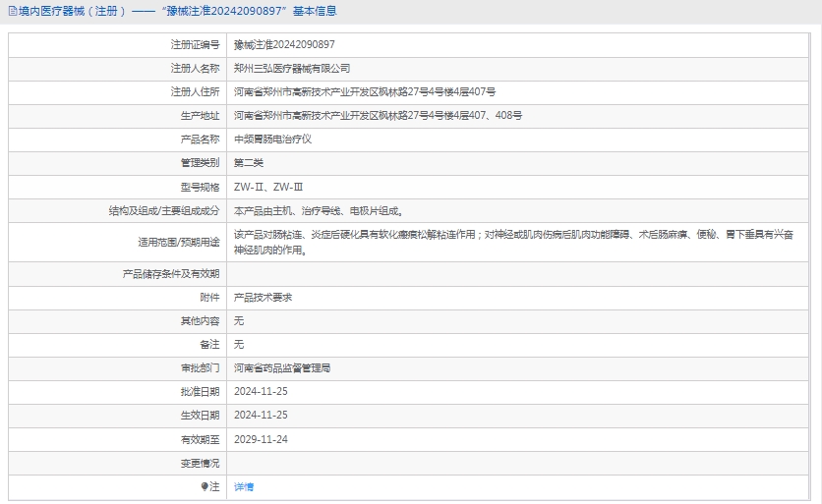
Task: Click the page header title for 豫械注准20242090897
Action: tap(177, 12)
